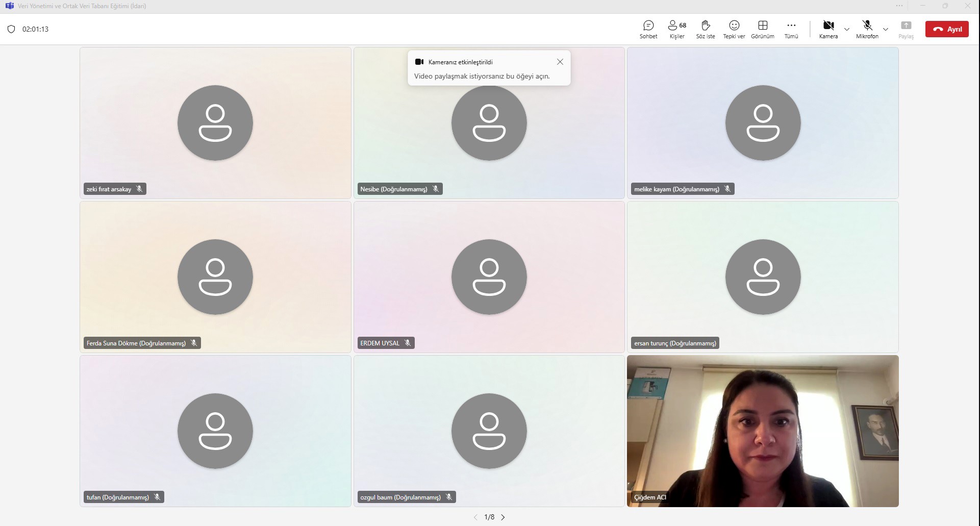
Task: Click the Teams logo in title bar
Action: (9, 6)
